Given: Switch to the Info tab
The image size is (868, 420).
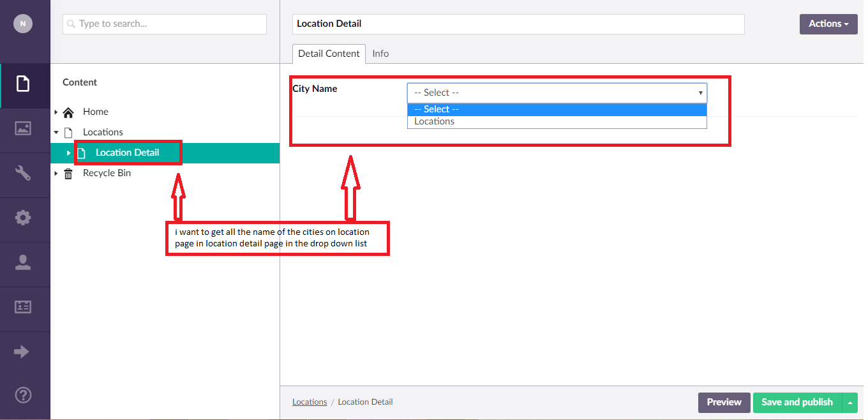Looking at the screenshot, I should (x=380, y=54).
